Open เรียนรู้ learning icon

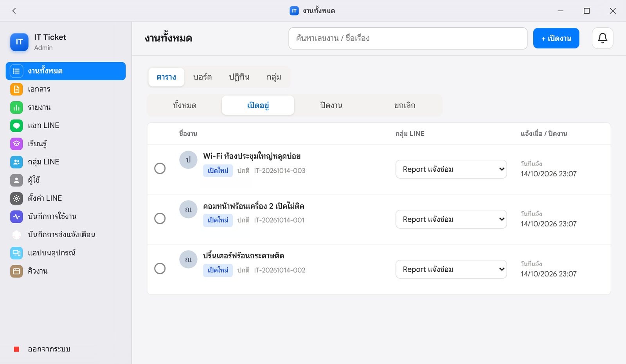click(16, 144)
